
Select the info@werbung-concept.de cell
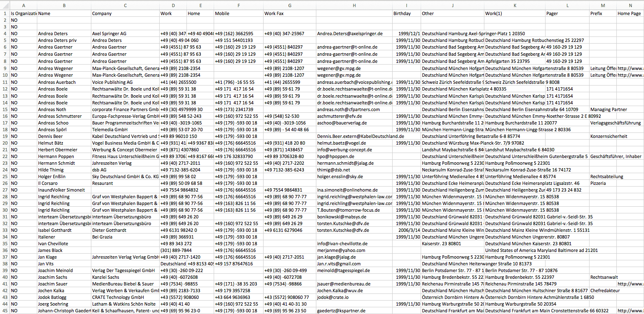click(x=354, y=150)
